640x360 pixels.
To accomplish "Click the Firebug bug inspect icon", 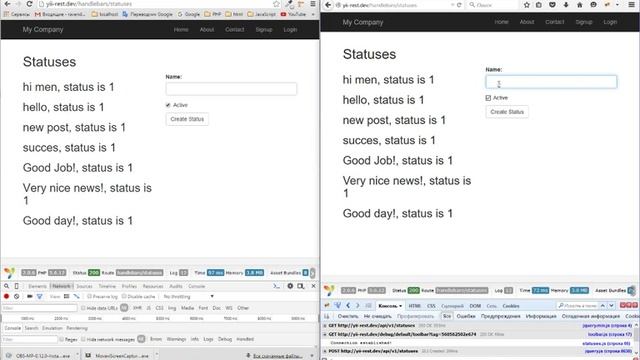I will 327,305.
